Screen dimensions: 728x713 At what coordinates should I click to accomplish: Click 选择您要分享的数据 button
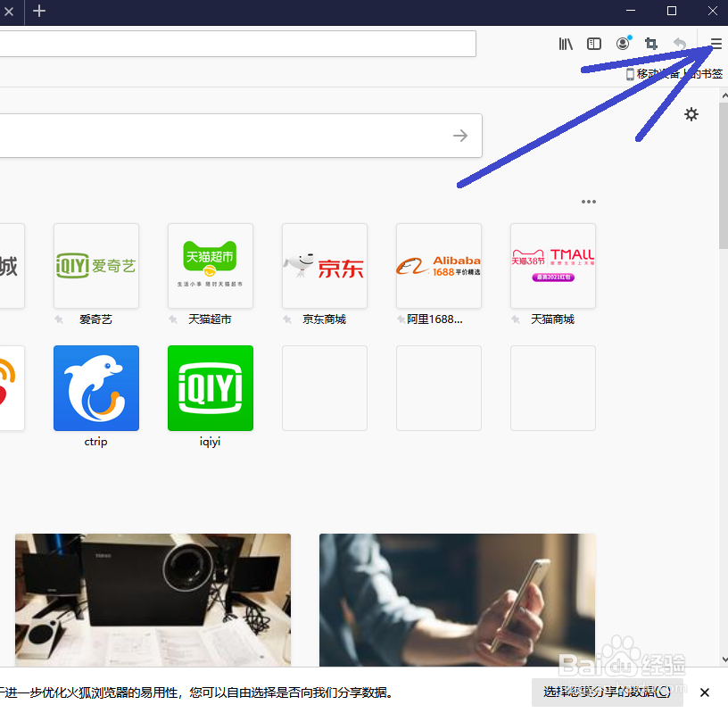(608, 692)
